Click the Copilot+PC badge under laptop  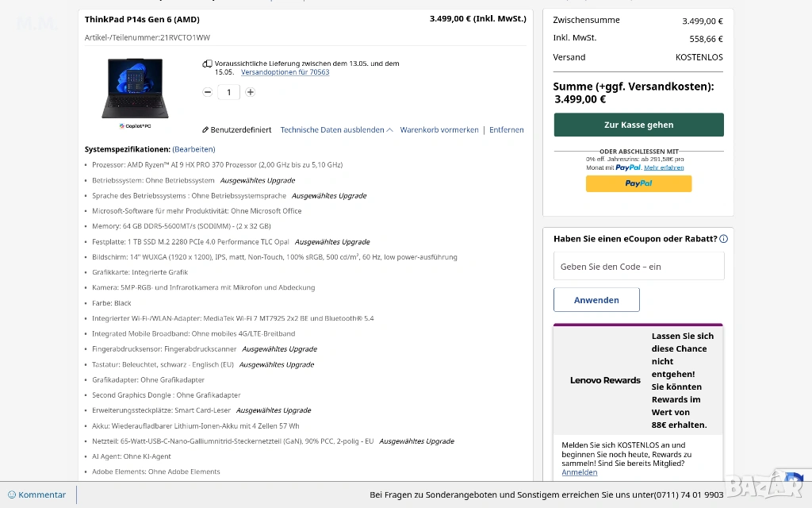[135, 125]
